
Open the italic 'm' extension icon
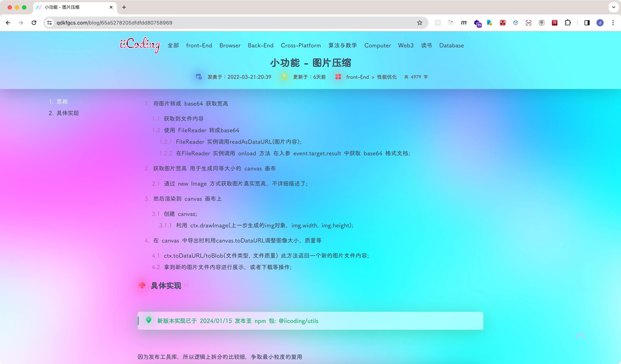coord(464,23)
